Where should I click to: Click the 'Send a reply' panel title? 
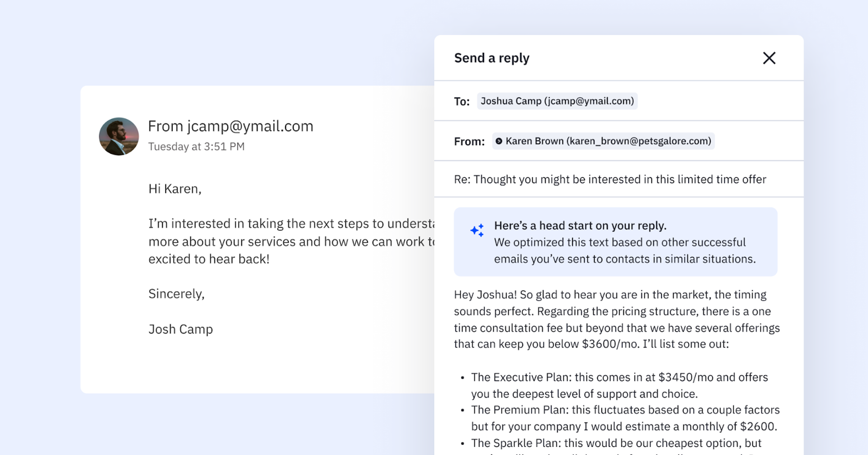point(491,58)
